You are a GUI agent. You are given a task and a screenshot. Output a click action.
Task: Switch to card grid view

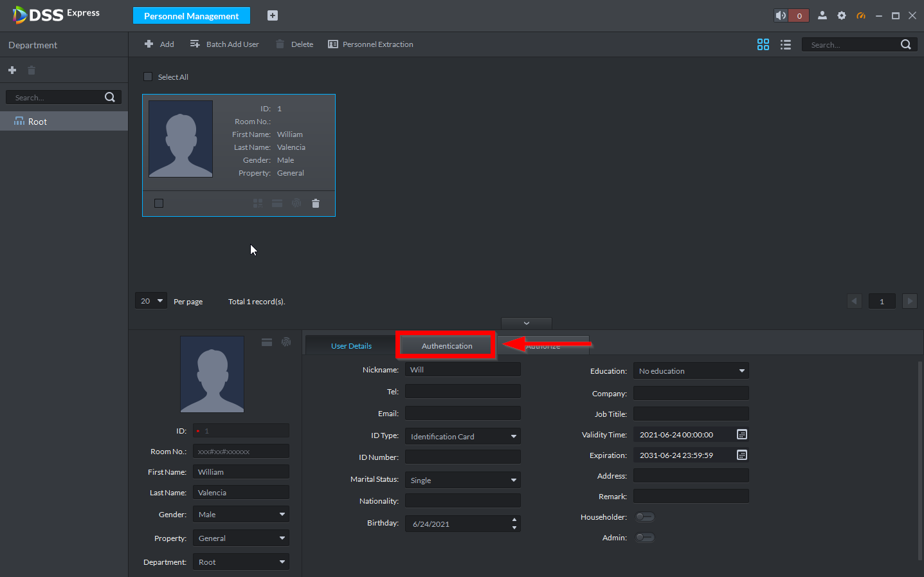763,44
